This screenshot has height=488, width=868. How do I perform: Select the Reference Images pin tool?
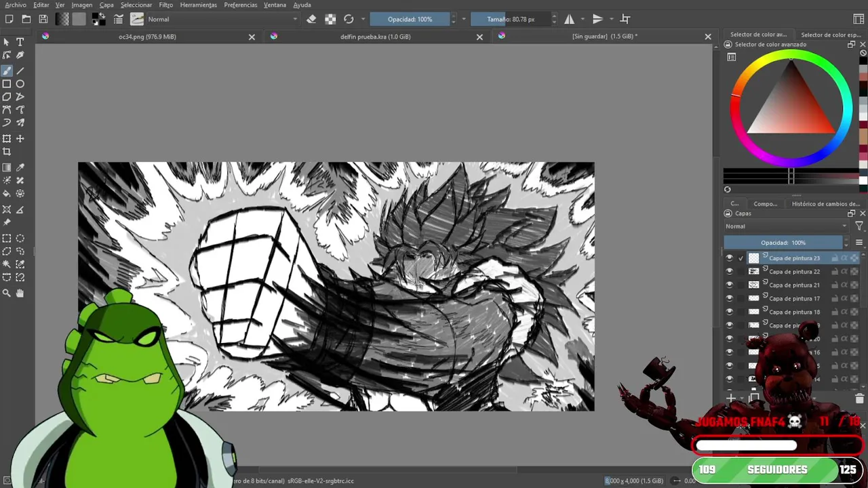7,222
